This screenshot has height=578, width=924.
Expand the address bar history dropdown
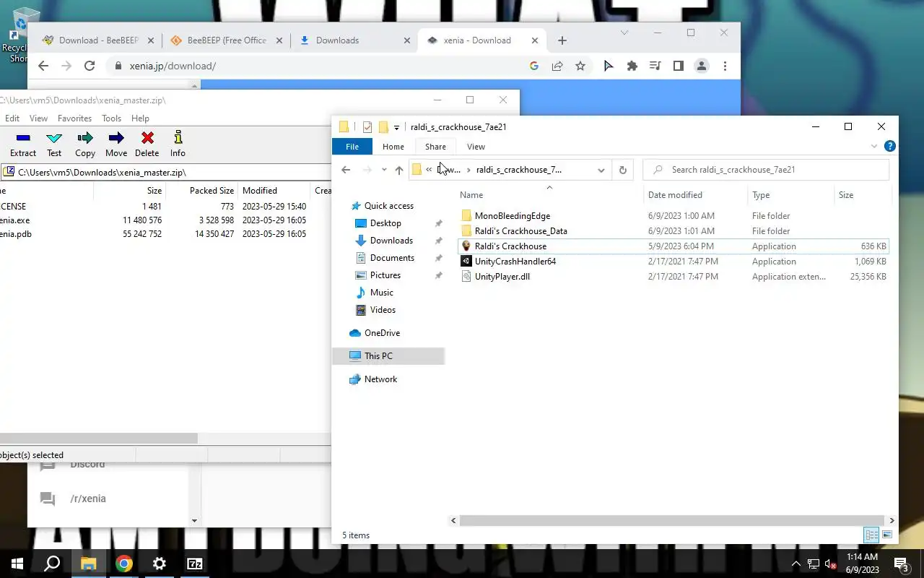click(x=601, y=170)
